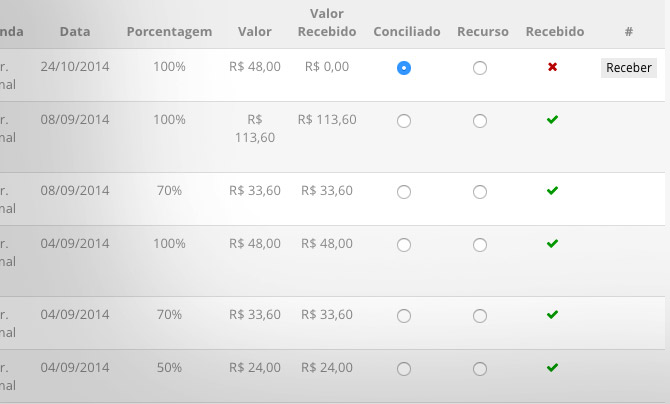This screenshot has width=670, height=404.
Task: Click the red X icon in the Recebido column
Action: 552,67
